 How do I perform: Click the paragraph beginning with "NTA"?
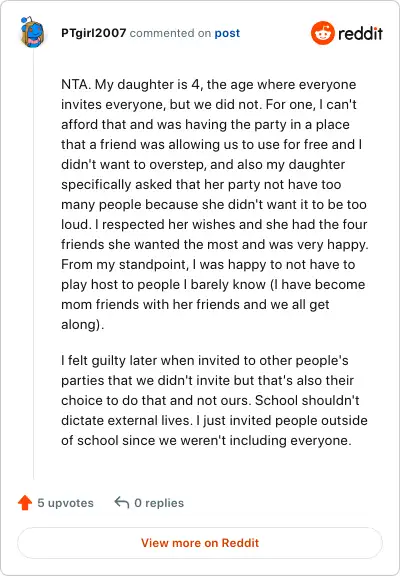click(215, 204)
